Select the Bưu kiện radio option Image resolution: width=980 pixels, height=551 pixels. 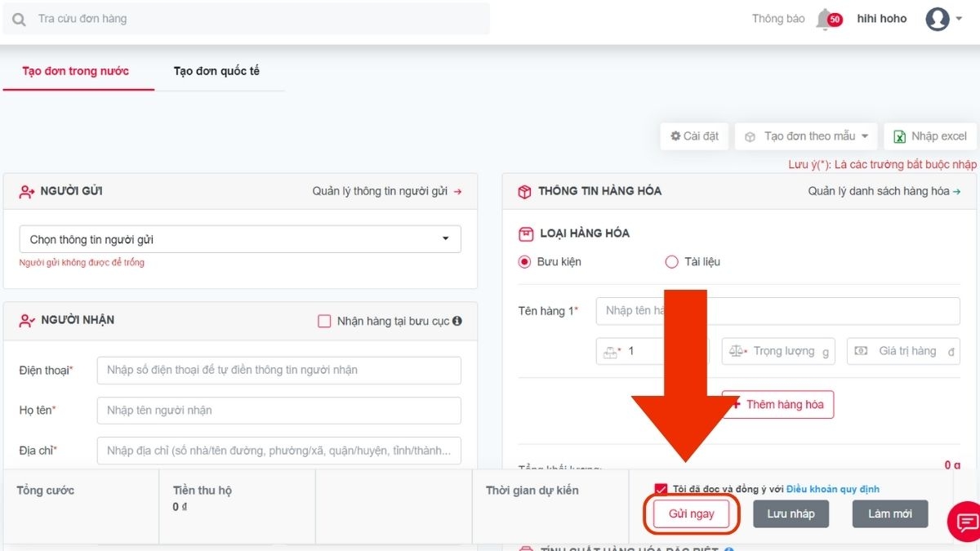524,262
